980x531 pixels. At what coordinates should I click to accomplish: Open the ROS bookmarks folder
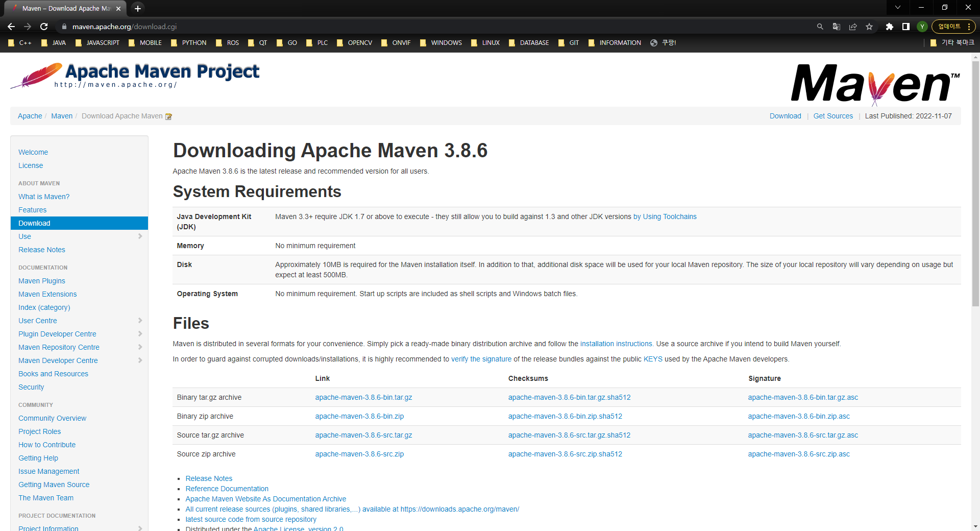pyautogui.click(x=228, y=43)
